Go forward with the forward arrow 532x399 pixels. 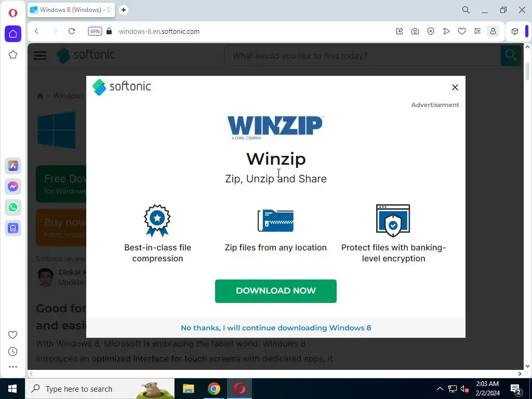point(55,31)
